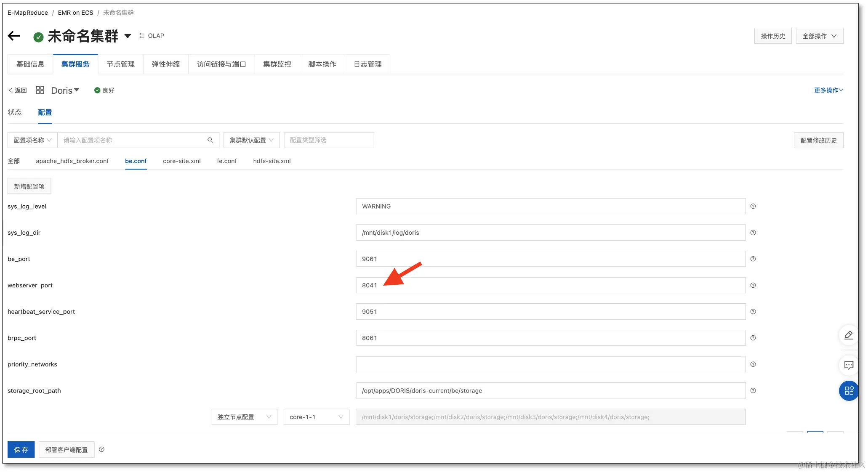Click the 新增配置项 button
This screenshot has height=472, width=868.
[29, 186]
